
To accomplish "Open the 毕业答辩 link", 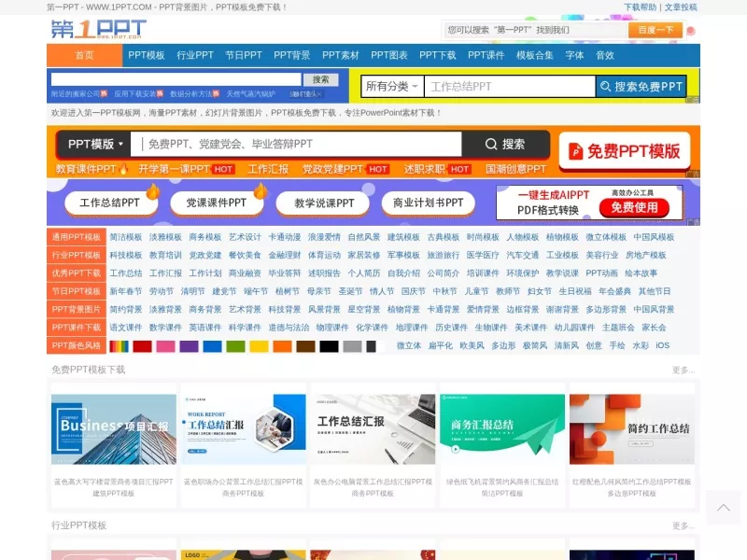I will point(285,273).
